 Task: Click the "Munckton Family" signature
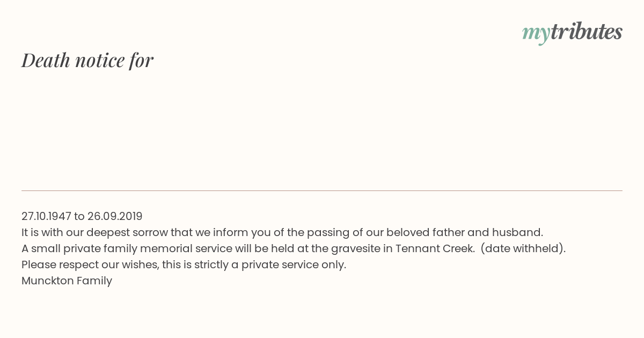click(x=67, y=281)
